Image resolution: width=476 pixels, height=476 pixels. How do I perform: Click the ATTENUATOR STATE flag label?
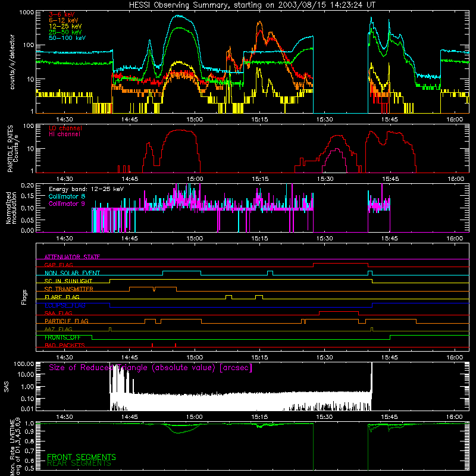[x=72, y=257]
